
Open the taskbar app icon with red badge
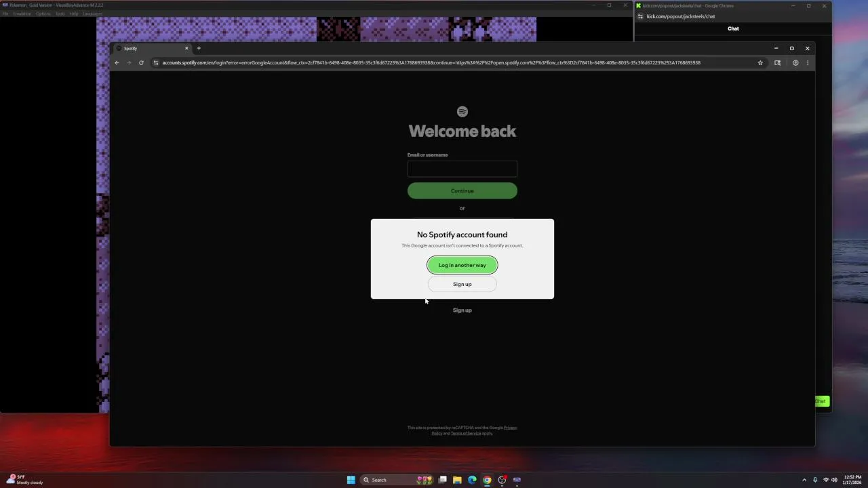[x=502, y=480]
